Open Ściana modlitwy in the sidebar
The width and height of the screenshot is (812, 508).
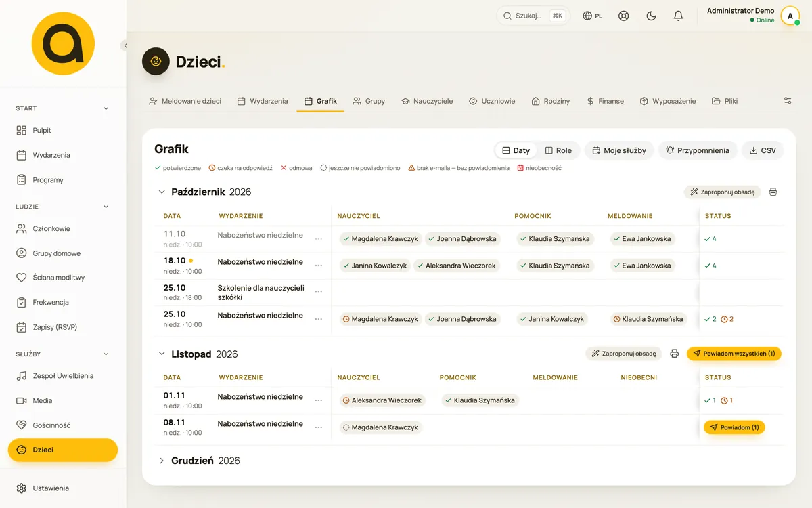pos(63,278)
